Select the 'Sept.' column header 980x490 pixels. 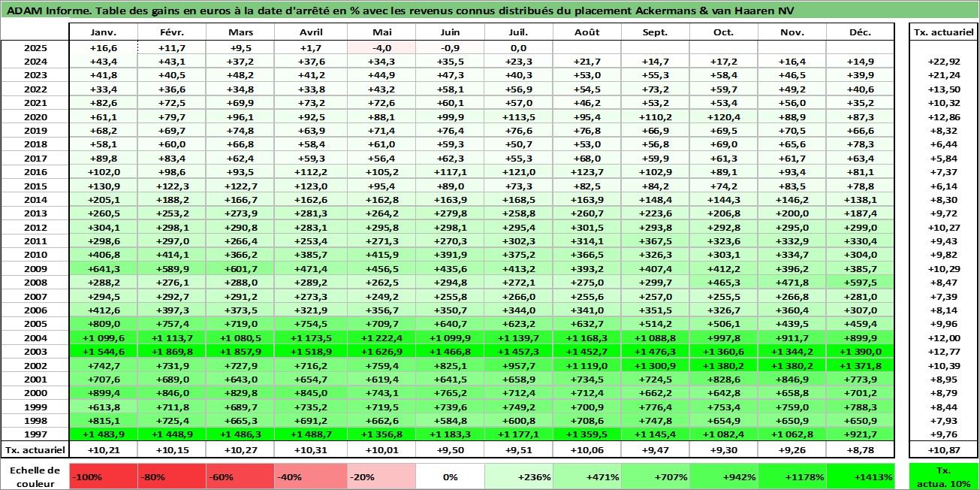tap(656, 32)
